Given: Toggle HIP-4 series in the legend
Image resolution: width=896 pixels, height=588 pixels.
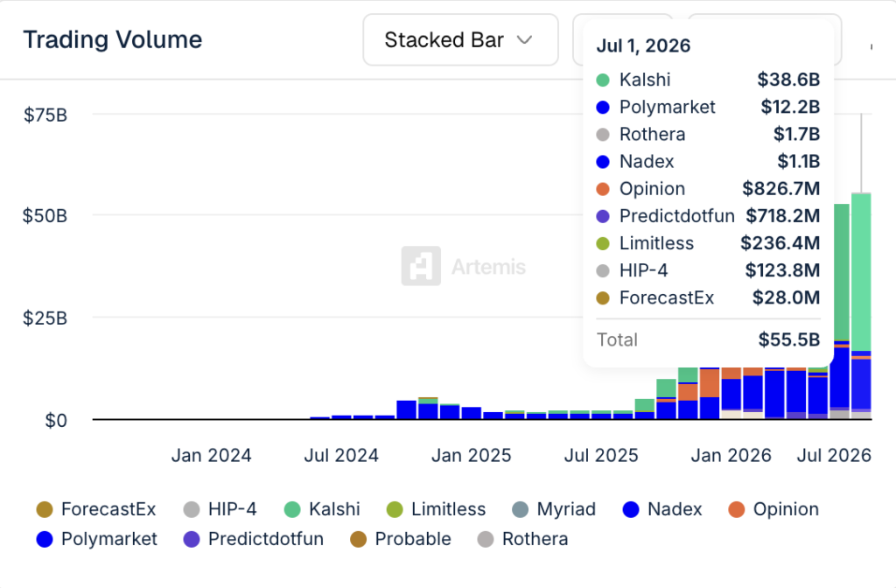Looking at the screenshot, I should (x=220, y=509).
